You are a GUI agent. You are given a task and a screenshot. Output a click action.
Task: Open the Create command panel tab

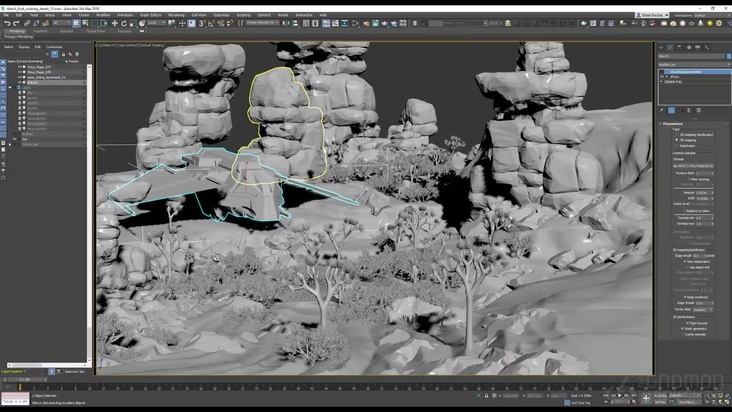pyautogui.click(x=663, y=47)
